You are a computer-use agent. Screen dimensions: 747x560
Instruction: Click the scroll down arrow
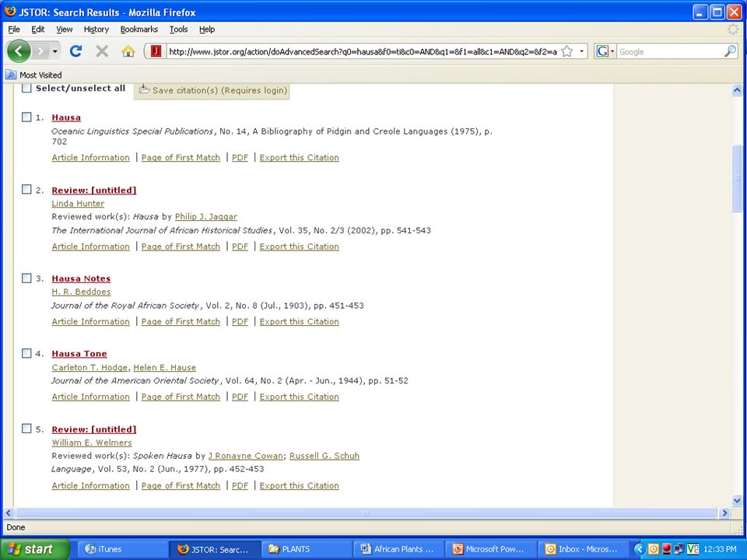click(737, 500)
